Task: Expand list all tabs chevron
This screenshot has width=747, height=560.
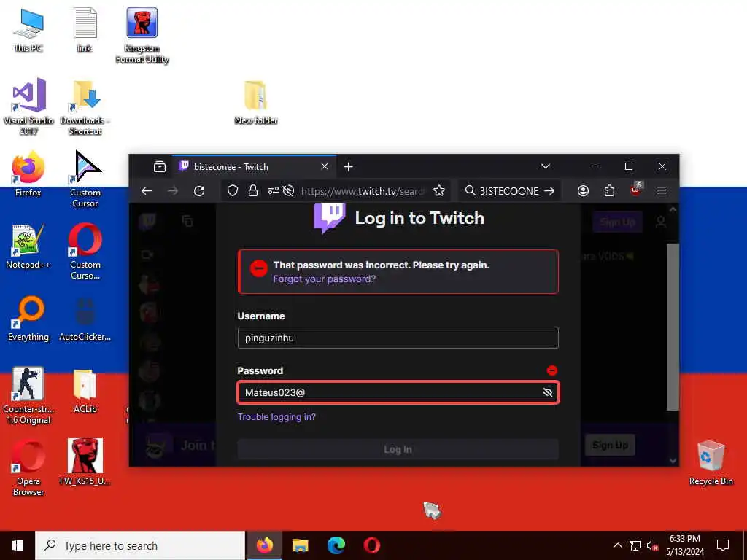Action: tap(546, 166)
